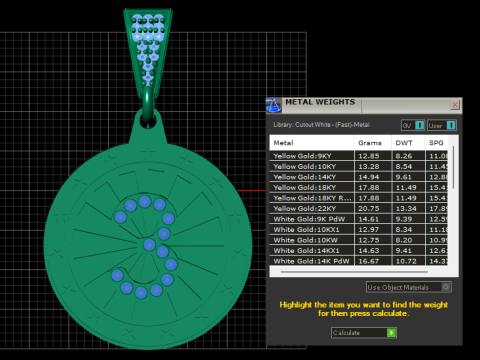This screenshot has width=480, height=360.
Task: Click the Metal Weights scale icon
Action: tap(273, 105)
